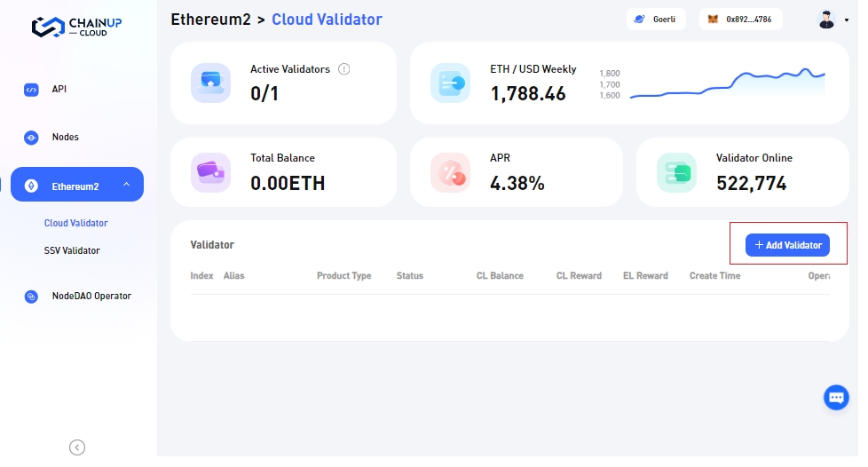This screenshot has height=467, width=868.
Task: Click the NodeDAO Operator icon
Action: coord(31,297)
